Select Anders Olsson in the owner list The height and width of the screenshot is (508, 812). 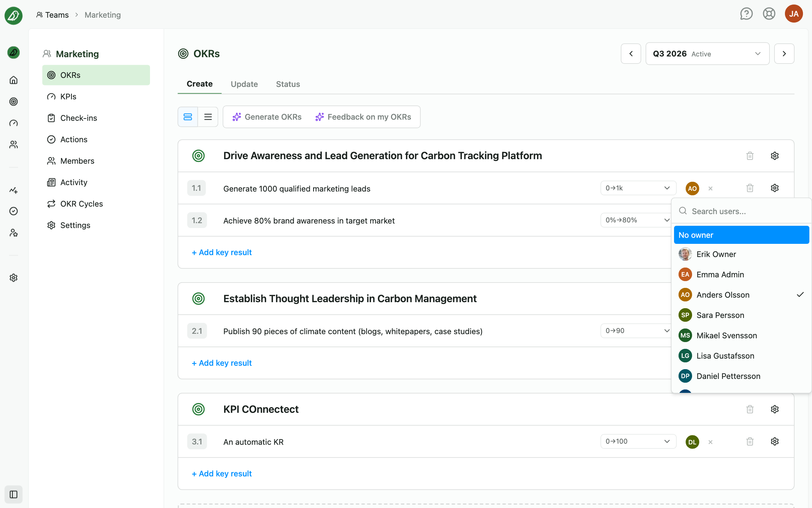[741, 295]
